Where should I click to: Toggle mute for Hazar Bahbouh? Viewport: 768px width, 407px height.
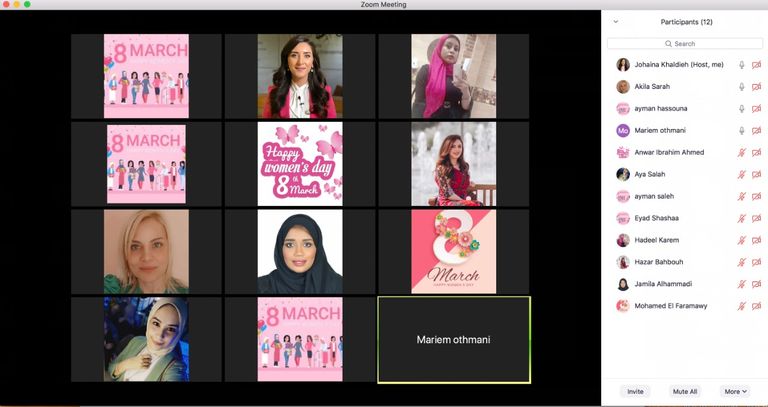coord(741,262)
